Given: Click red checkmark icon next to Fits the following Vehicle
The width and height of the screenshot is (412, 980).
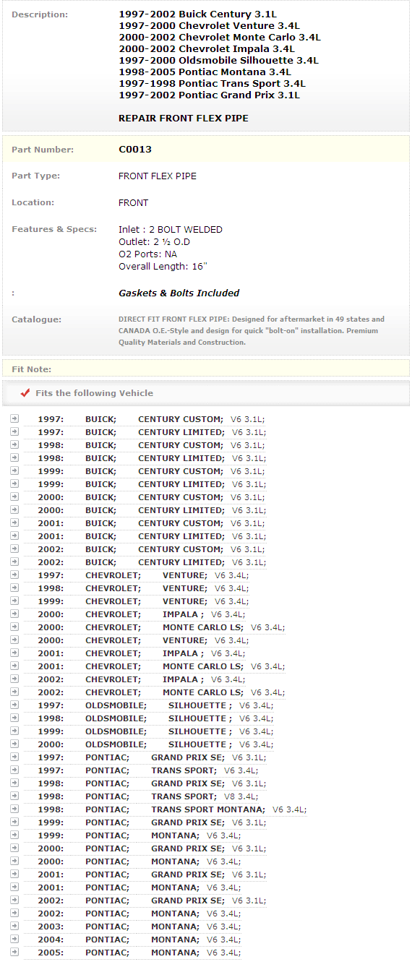Looking at the screenshot, I should click(25, 393).
